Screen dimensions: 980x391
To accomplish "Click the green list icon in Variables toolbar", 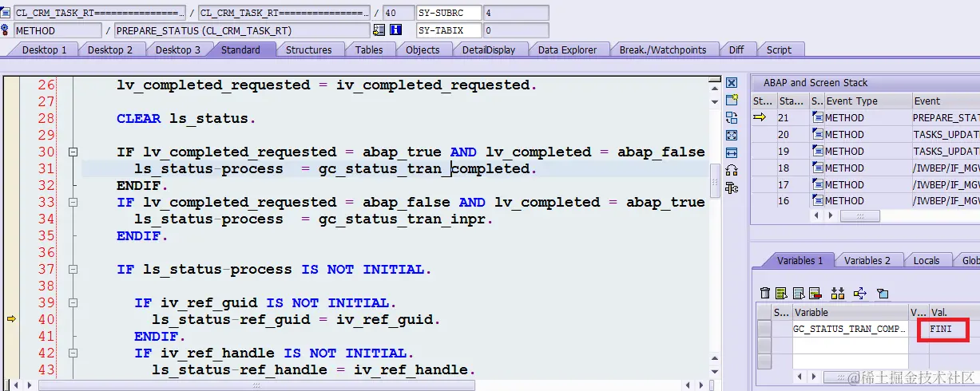I will 782,294.
